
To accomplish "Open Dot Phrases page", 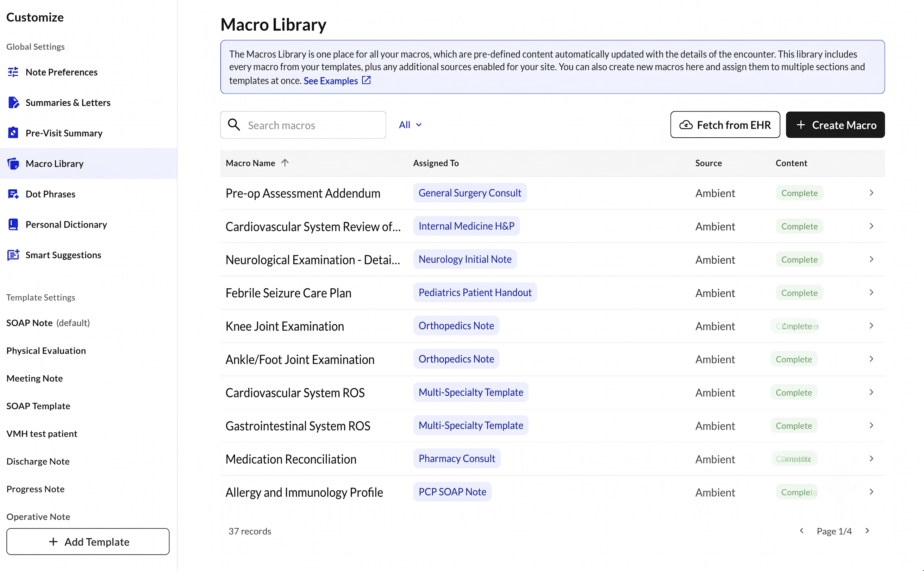I will pyautogui.click(x=88, y=194).
